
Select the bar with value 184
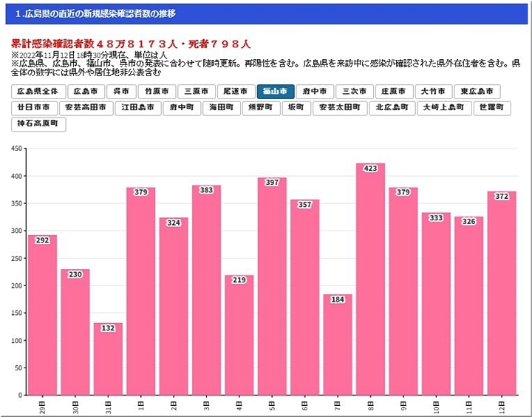pos(338,345)
